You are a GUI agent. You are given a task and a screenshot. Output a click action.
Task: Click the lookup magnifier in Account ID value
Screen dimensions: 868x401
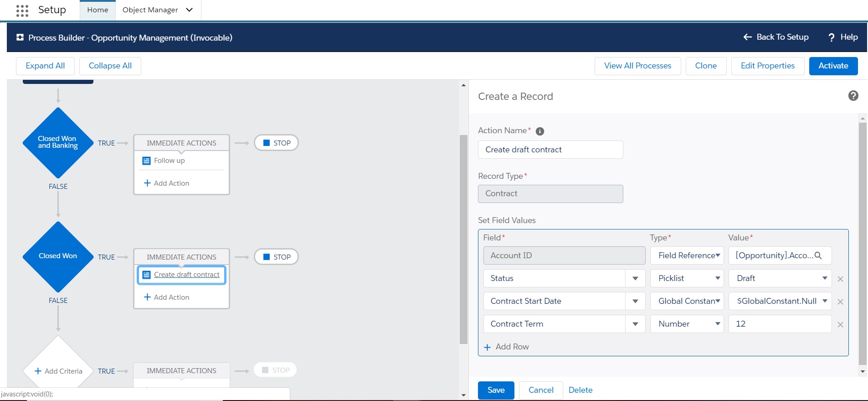tap(818, 255)
